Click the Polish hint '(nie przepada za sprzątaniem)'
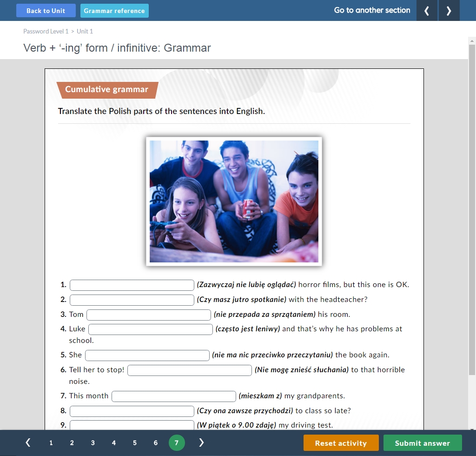This screenshot has width=476, height=456. (x=264, y=315)
